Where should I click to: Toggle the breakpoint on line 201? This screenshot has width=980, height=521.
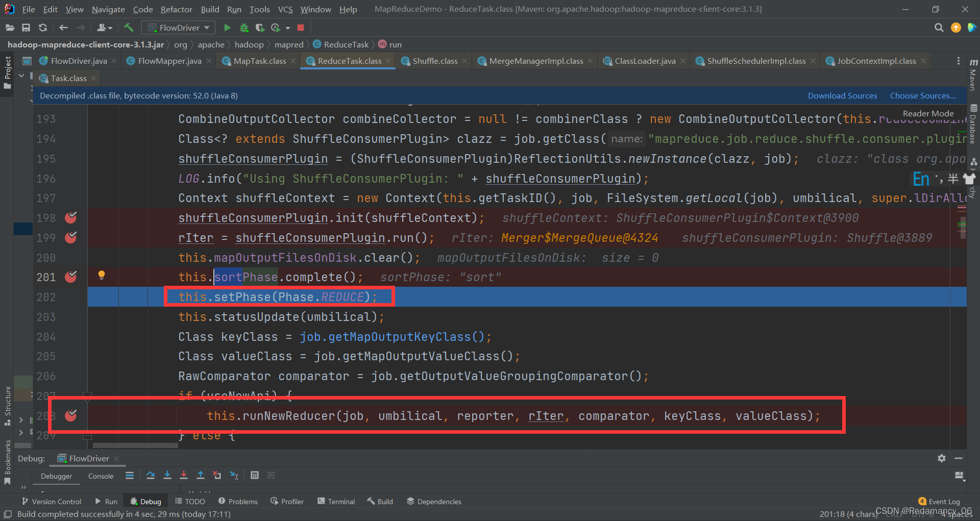click(71, 277)
